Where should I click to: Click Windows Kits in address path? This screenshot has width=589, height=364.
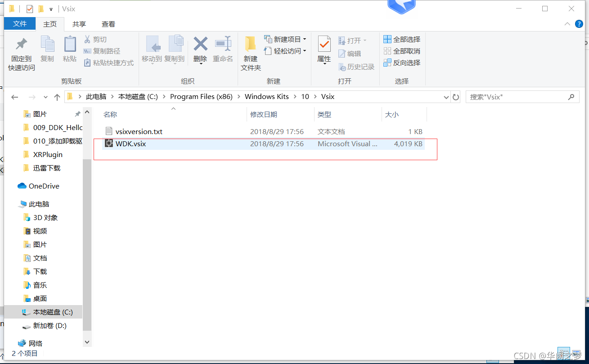[x=267, y=97]
